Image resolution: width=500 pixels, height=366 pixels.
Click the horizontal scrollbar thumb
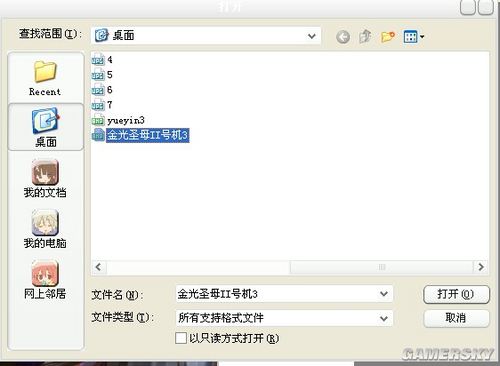(x=382, y=267)
